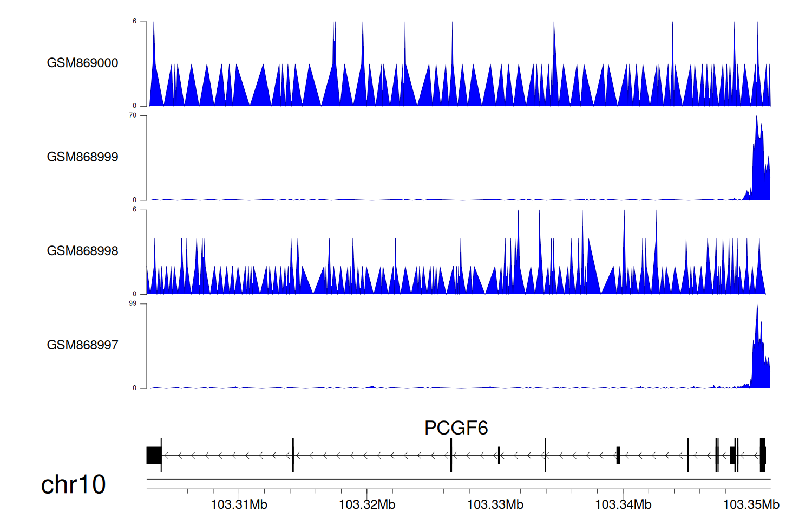Click the GSM868998 track name
Screen dimensions: 812x531
click(82, 251)
